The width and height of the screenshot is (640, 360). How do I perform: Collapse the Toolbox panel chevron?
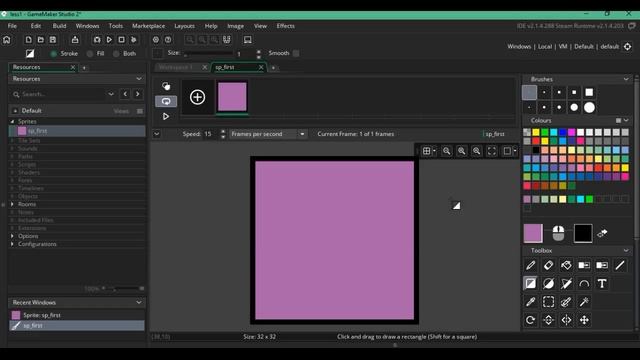[626, 250]
